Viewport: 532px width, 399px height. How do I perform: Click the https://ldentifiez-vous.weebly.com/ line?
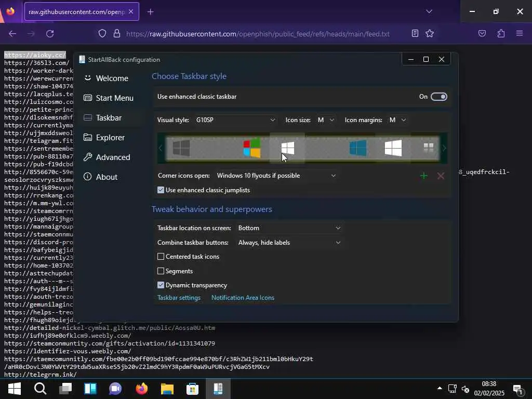(x=68, y=351)
